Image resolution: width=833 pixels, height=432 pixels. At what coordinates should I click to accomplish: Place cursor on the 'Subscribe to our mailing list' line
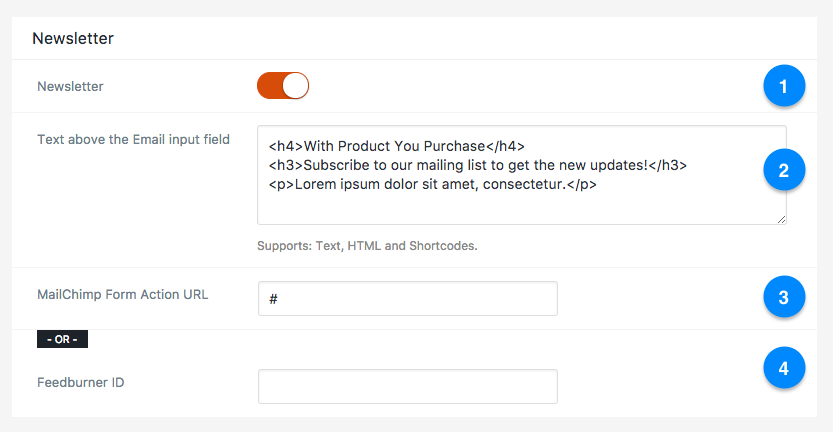pyautogui.click(x=478, y=165)
